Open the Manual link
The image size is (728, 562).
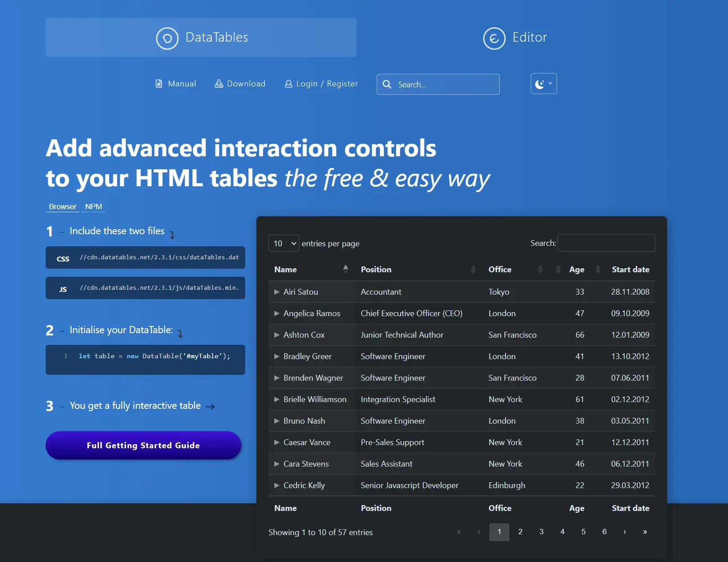pos(175,84)
